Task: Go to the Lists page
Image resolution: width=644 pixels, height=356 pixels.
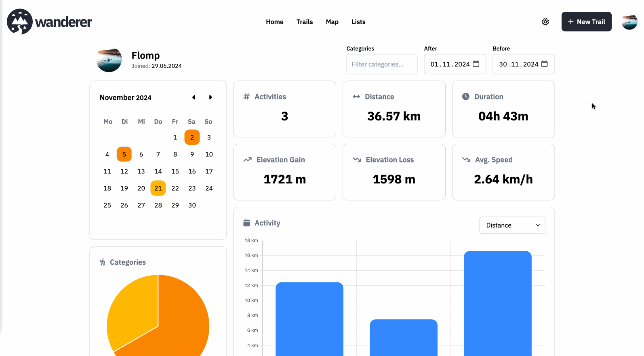Action: tap(358, 22)
